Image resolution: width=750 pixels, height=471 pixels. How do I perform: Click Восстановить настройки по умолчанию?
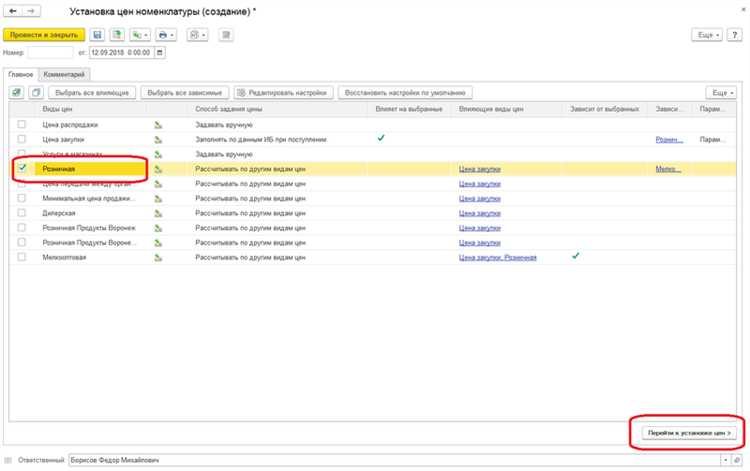click(405, 92)
